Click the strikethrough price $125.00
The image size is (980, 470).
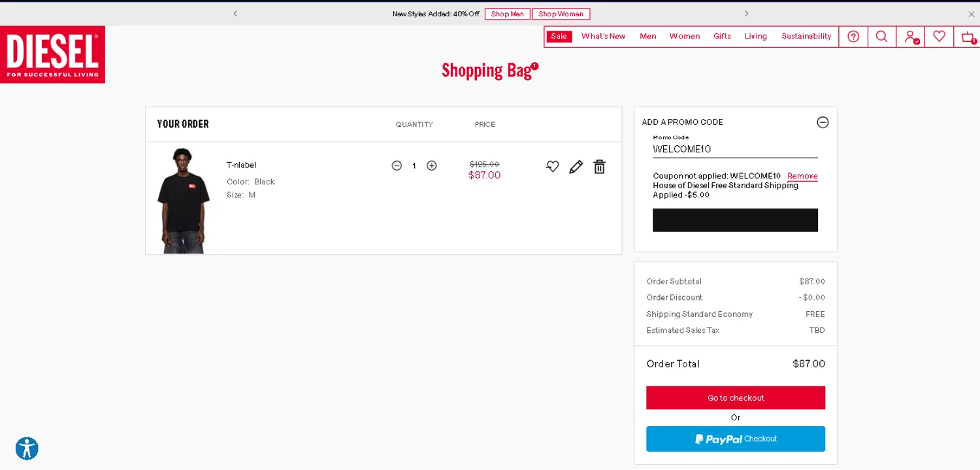[484, 164]
